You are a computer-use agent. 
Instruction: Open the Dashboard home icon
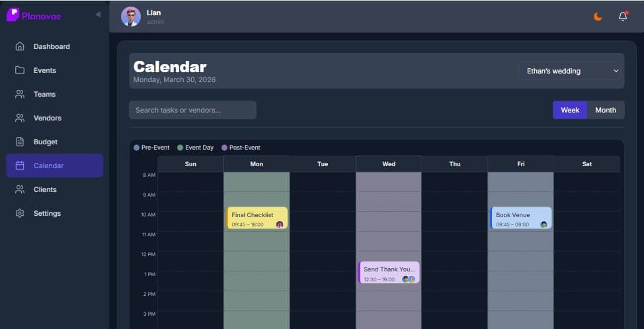click(x=20, y=46)
